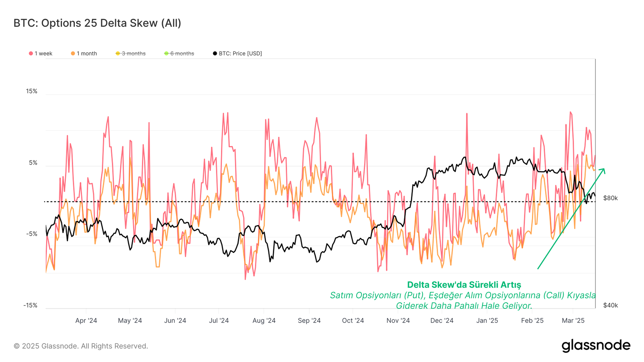Screen dimensions: 644x362
Task: Toggle the 1 week legend series
Action: [43, 53]
